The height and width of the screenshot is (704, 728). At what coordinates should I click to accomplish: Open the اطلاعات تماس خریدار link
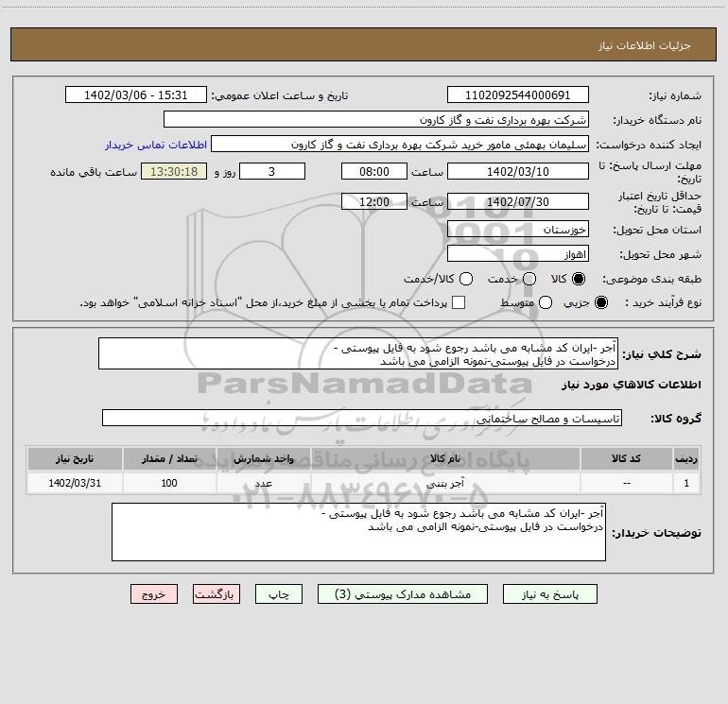(x=156, y=145)
